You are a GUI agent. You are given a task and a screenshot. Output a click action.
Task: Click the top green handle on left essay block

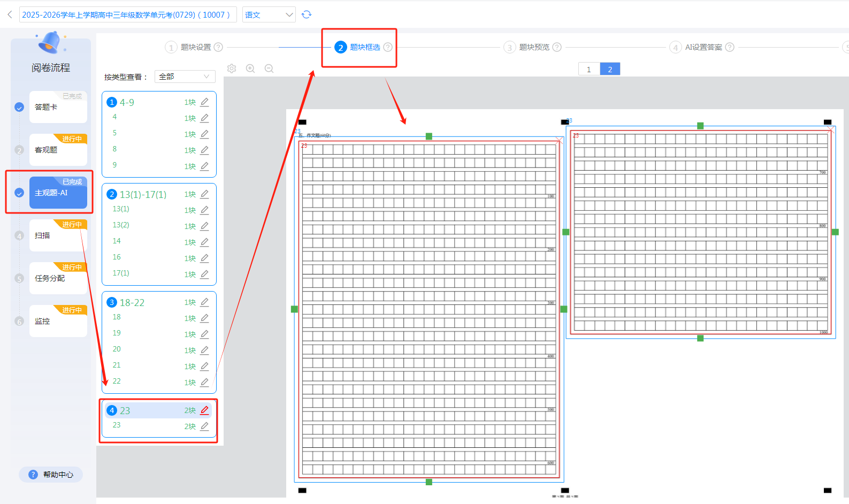(429, 136)
